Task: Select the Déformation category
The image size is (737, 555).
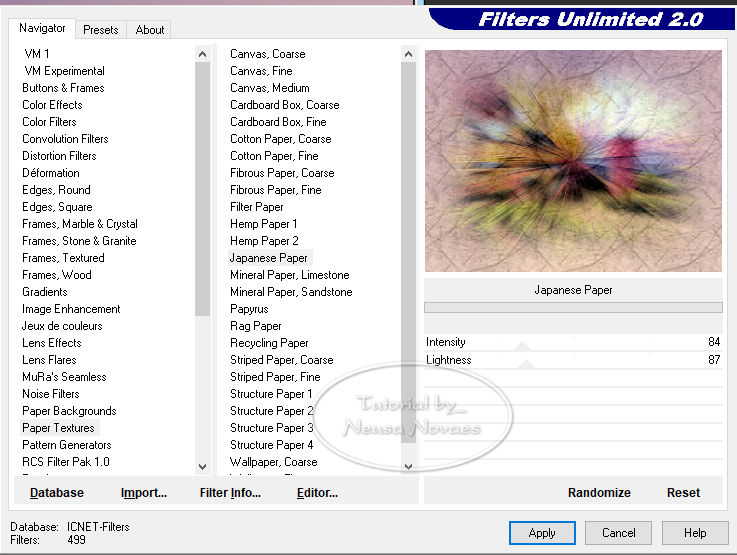Action: [x=51, y=173]
